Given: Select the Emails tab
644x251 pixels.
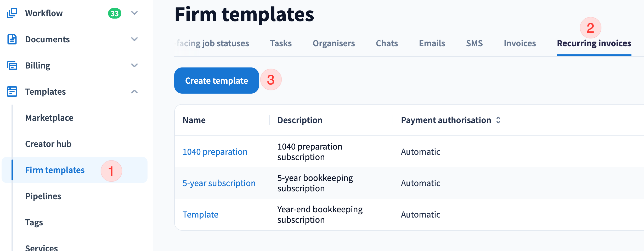Looking at the screenshot, I should [432, 43].
